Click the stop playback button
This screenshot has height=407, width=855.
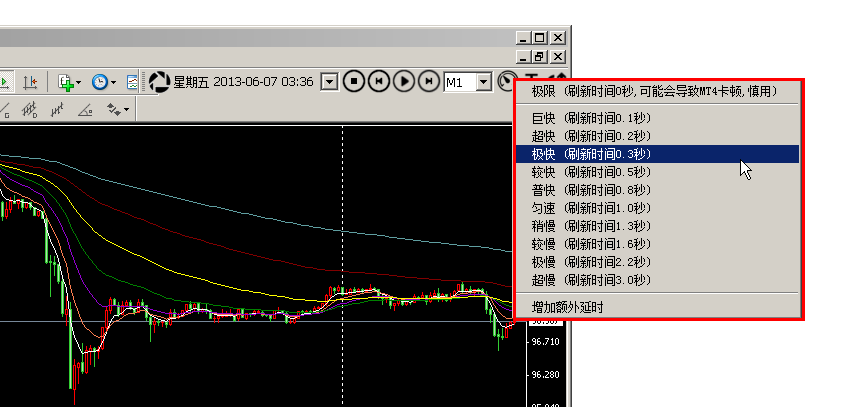[x=353, y=81]
